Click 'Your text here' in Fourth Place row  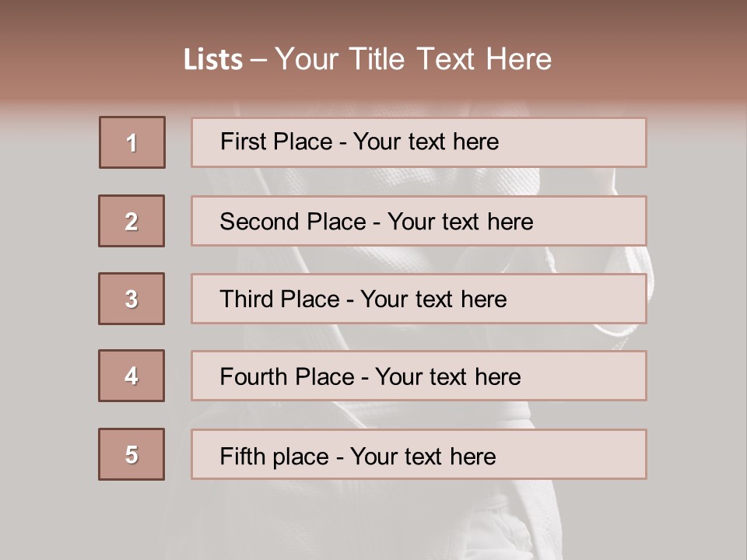448,377
